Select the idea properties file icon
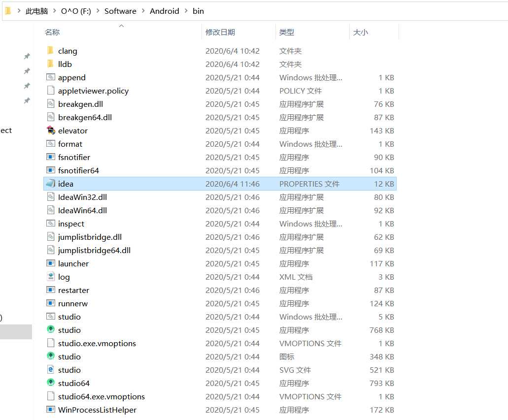 tap(51, 183)
